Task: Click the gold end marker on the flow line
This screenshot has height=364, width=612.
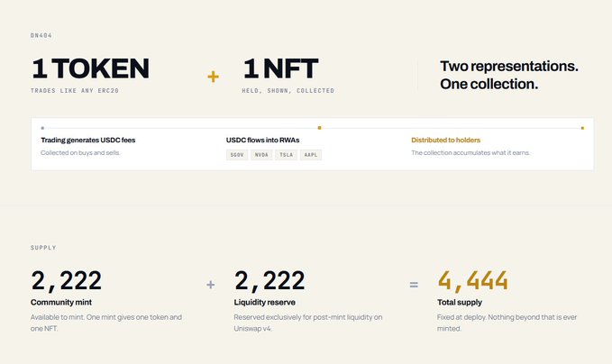Action: coord(582,128)
